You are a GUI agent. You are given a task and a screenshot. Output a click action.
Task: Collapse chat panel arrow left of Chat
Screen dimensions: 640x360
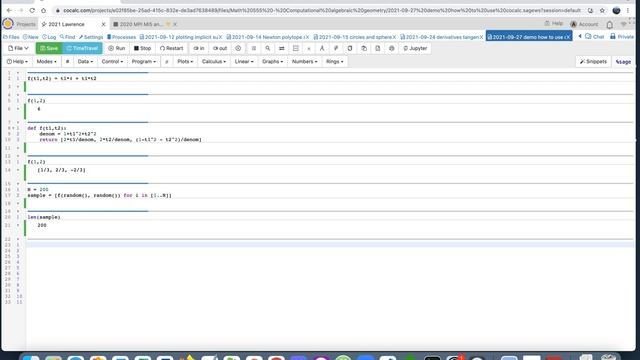(x=580, y=37)
